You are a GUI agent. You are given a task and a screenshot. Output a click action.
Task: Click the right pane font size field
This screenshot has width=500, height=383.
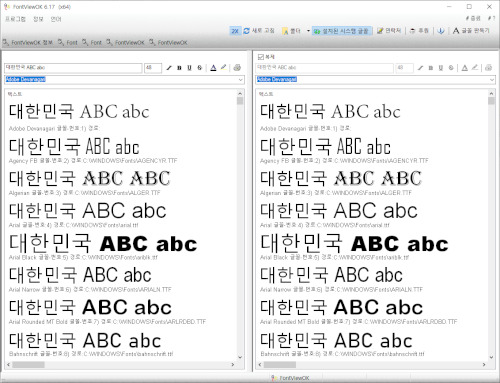404,68
